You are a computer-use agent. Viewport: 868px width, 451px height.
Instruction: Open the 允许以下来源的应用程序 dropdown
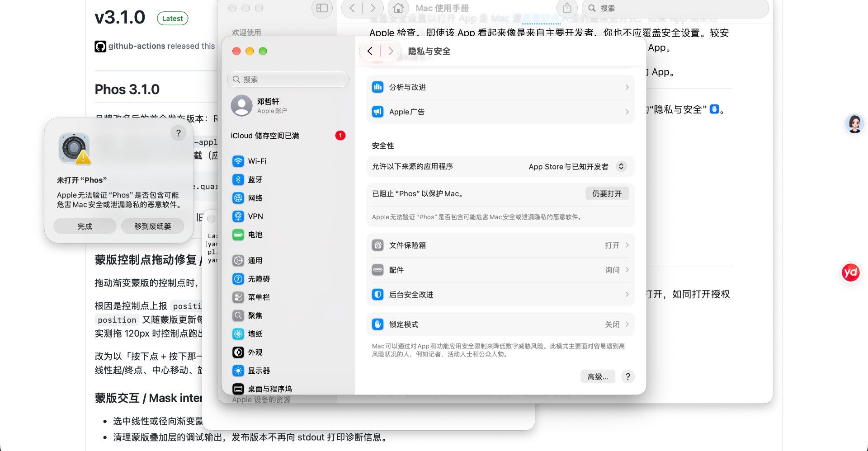[x=577, y=167]
